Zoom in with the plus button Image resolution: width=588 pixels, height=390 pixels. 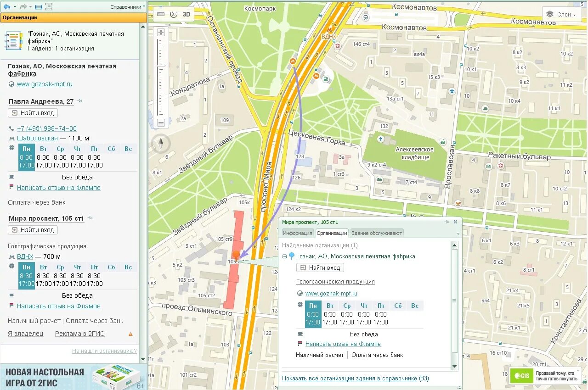pos(161,33)
